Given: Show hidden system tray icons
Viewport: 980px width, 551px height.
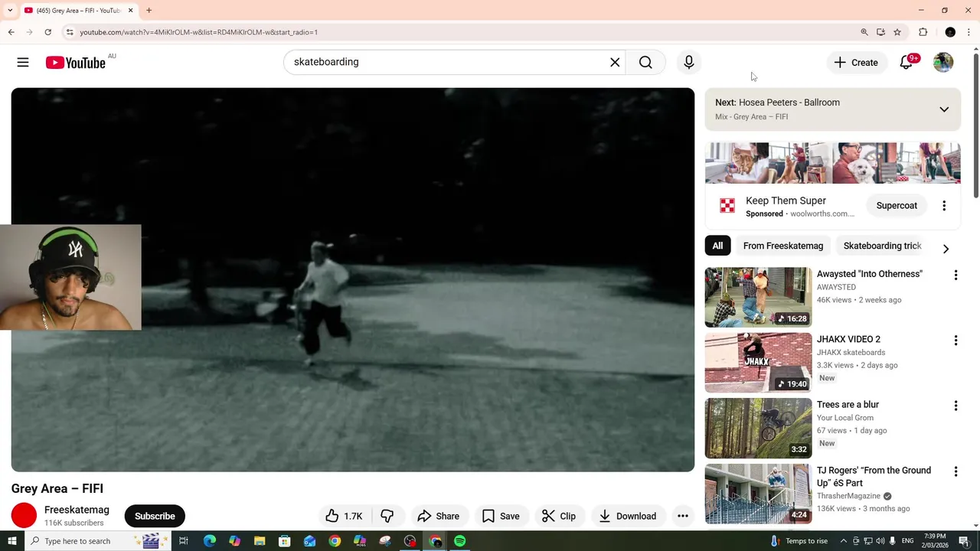Looking at the screenshot, I should (844, 541).
